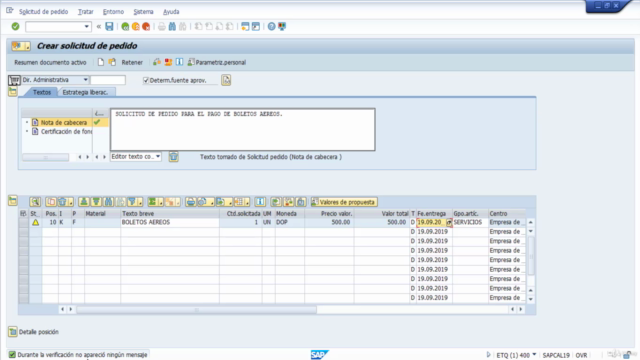The width and height of the screenshot is (640, 360).
Task: Open the Editor texto co. dropdown
Action: coord(158,157)
